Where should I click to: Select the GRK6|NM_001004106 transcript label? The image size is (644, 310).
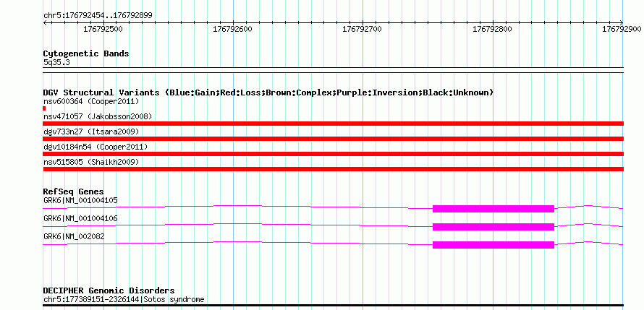click(x=80, y=218)
